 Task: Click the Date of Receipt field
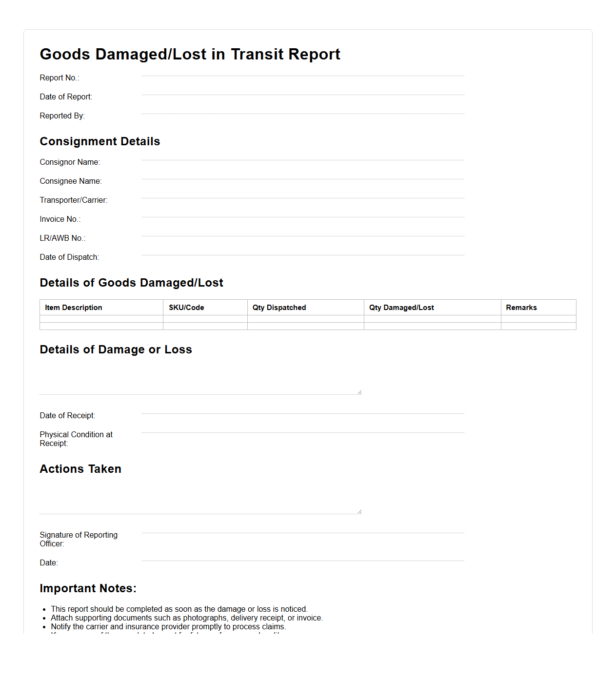coord(302,409)
